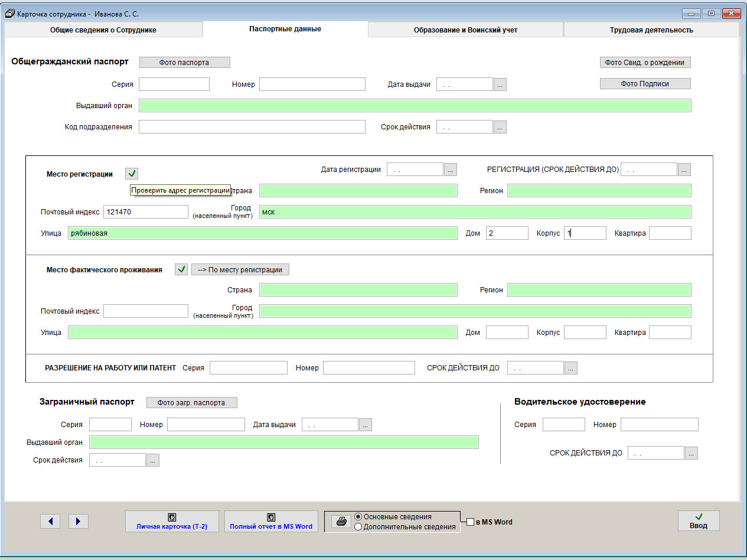Image resolution: width=747 pixels, height=560 pixels.
Task: Click driver's license Номер field
Action: tap(660, 425)
